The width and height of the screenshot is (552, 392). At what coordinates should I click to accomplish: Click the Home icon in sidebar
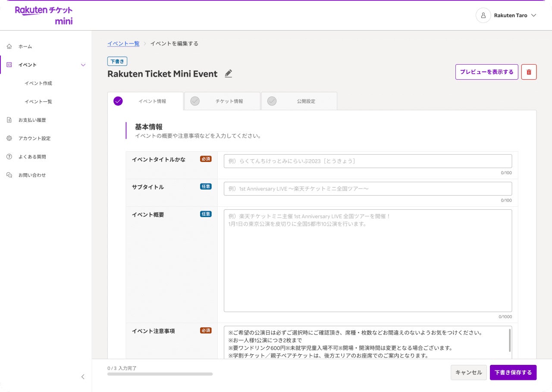pos(9,47)
